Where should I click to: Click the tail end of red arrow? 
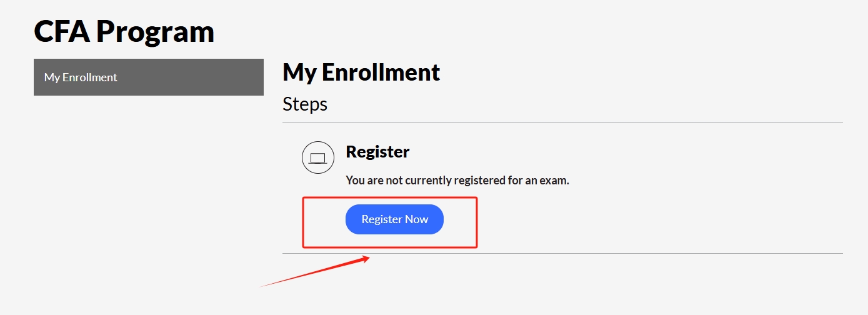point(261,286)
